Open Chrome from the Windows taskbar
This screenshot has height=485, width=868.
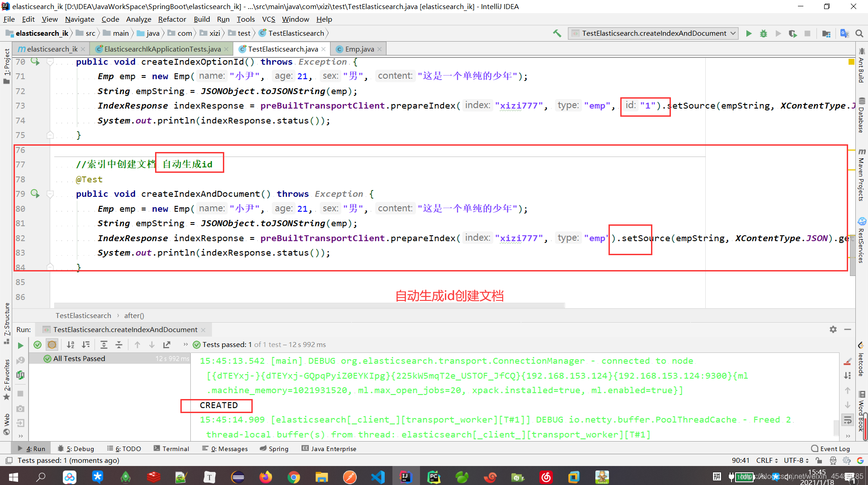[x=294, y=477]
